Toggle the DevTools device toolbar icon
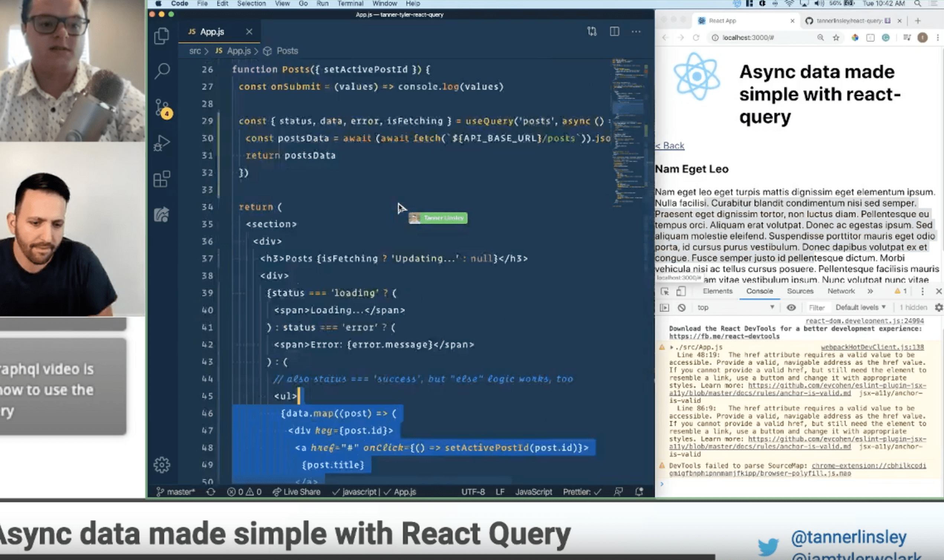944x560 pixels. pos(680,291)
